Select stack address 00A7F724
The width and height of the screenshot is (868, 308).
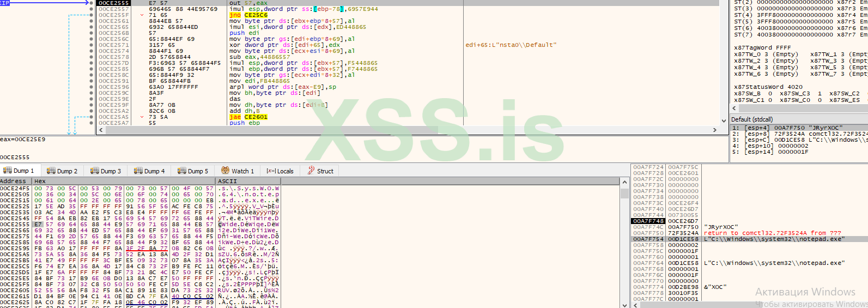[x=648, y=167]
